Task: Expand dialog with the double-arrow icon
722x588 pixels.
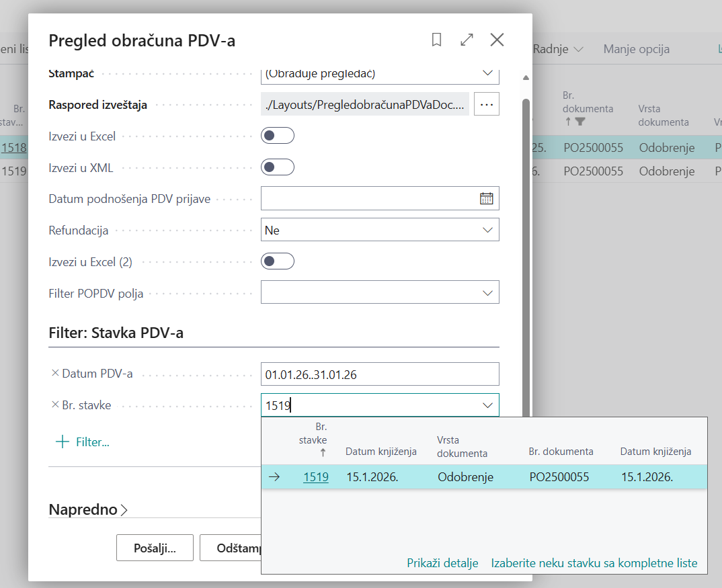Action: point(467,40)
